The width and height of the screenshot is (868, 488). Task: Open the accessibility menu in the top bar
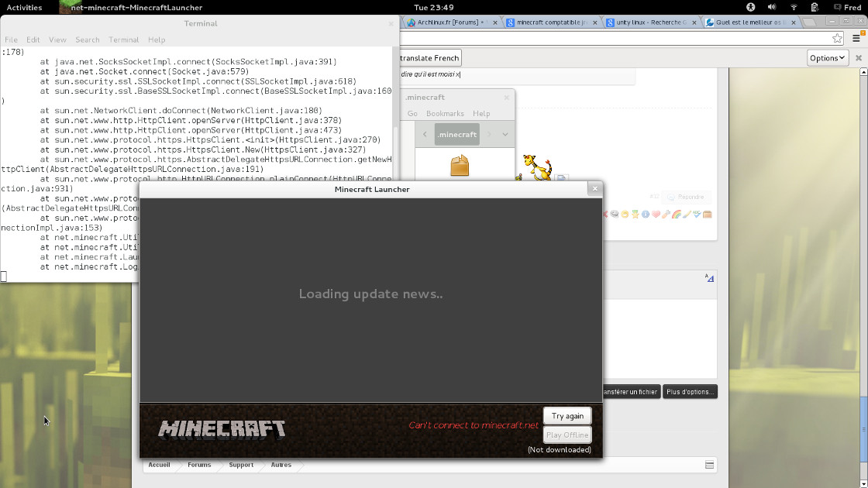751,7
